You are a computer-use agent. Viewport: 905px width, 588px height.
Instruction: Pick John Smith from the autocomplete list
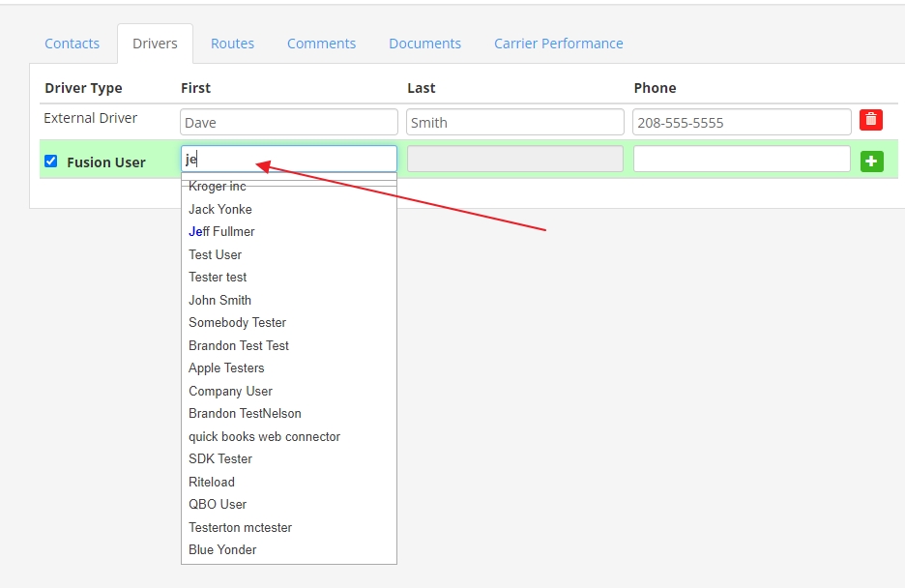point(219,300)
